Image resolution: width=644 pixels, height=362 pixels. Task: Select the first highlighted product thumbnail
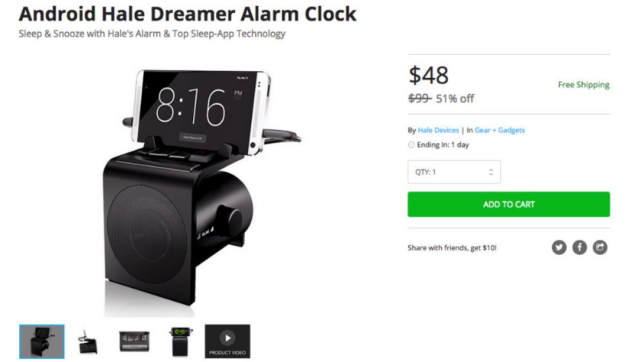tap(42, 341)
